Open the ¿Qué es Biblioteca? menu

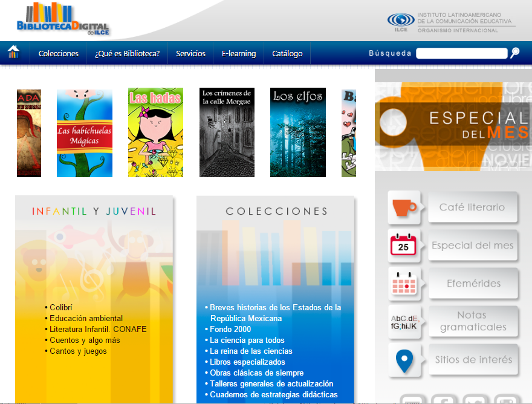[127, 53]
